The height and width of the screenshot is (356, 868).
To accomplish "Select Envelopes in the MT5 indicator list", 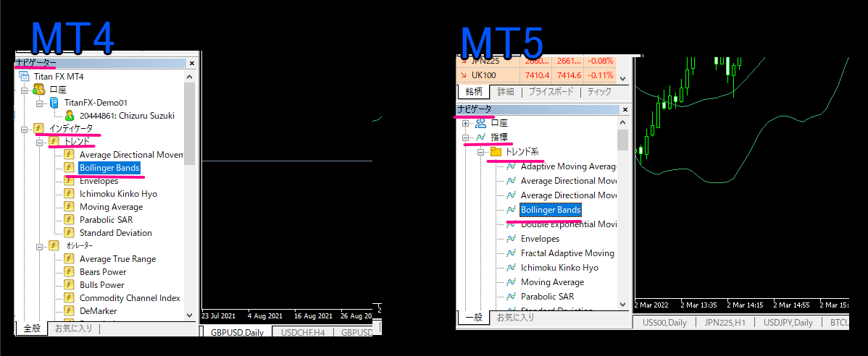I will (541, 239).
